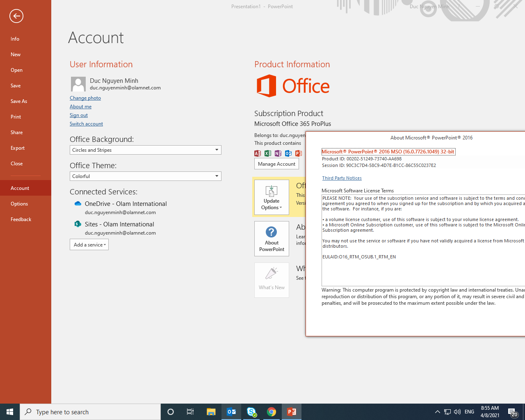Viewport: 525px width, 420px height.
Task: Click the OneDrive cloud icon
Action: (x=78, y=204)
